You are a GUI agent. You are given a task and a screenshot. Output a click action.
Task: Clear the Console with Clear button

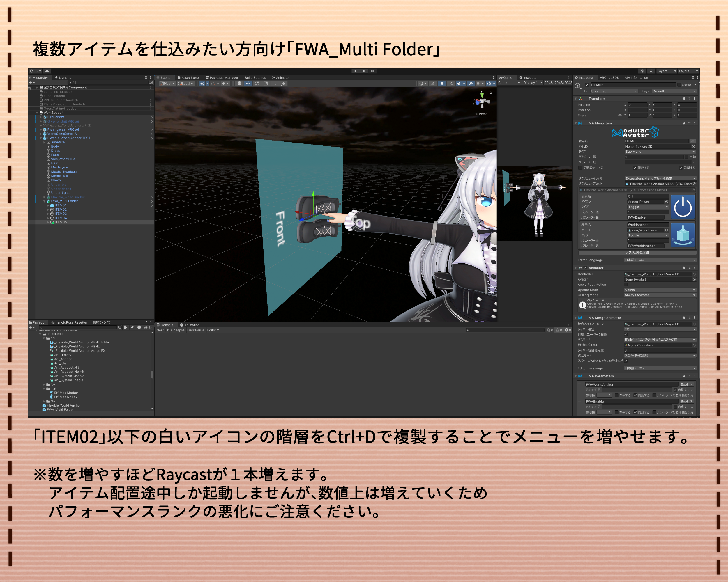point(160,330)
